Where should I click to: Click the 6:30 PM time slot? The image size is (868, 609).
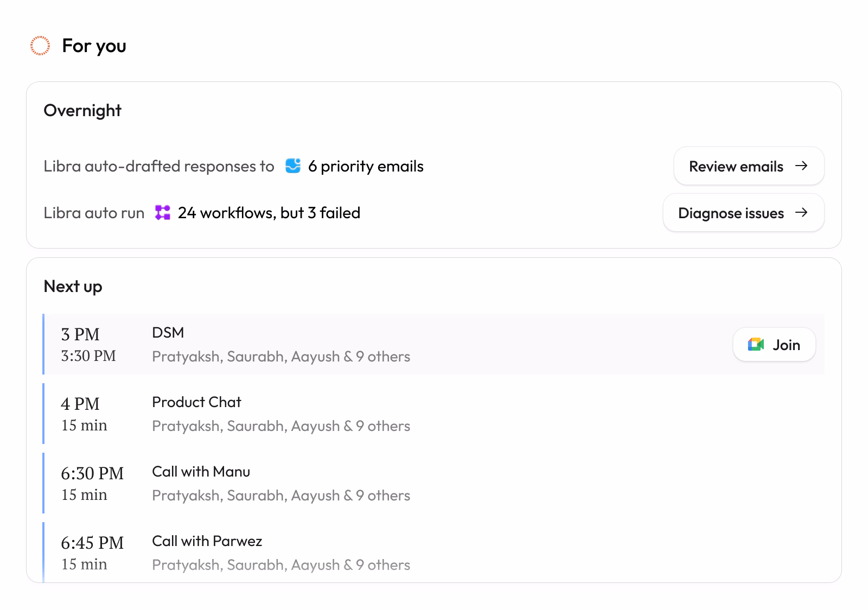pos(92,473)
